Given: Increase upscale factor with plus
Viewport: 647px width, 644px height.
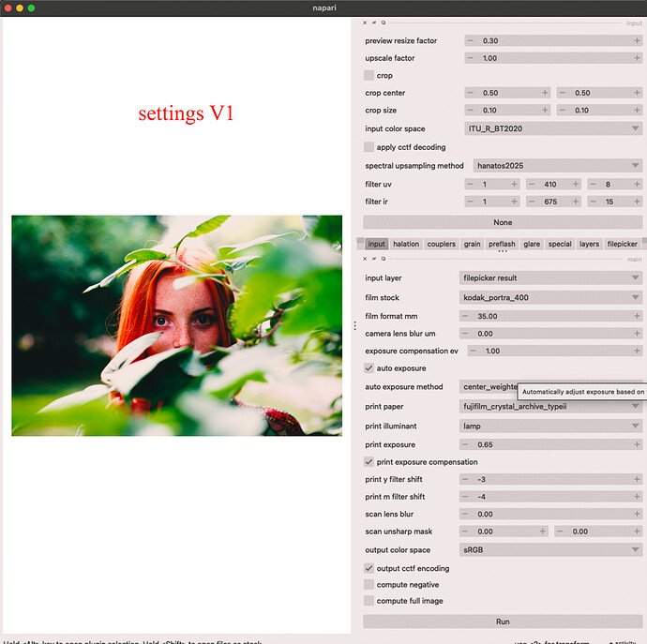Looking at the screenshot, I should (637, 58).
